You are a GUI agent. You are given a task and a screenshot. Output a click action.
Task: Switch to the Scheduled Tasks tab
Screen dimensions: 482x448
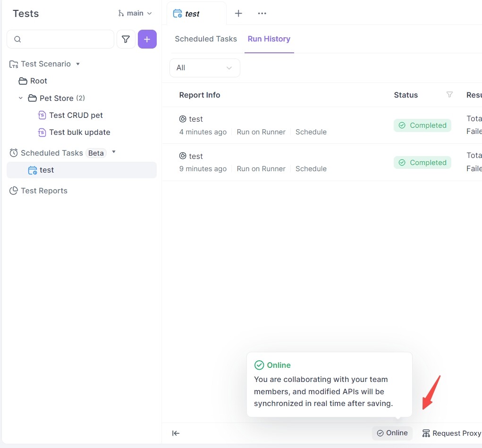(206, 39)
